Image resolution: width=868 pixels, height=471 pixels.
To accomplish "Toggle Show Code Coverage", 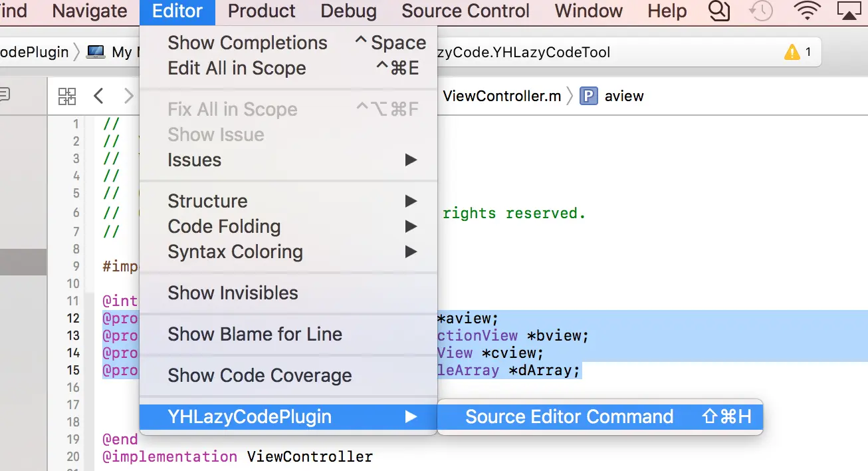I will [288, 375].
